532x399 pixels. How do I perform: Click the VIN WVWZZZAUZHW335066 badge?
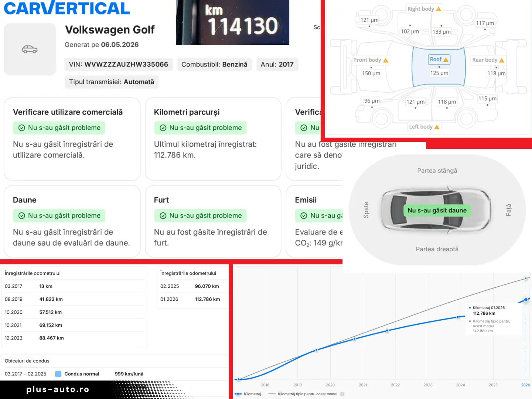pos(118,64)
